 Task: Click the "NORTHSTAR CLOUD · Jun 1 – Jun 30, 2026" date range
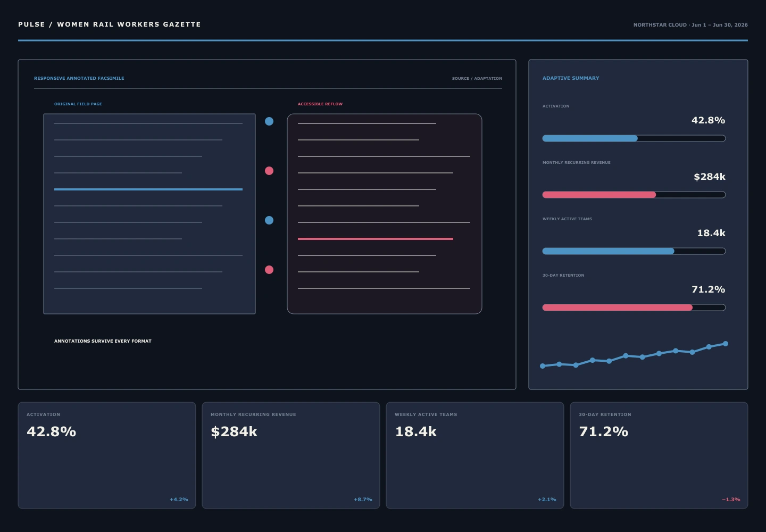(x=690, y=25)
